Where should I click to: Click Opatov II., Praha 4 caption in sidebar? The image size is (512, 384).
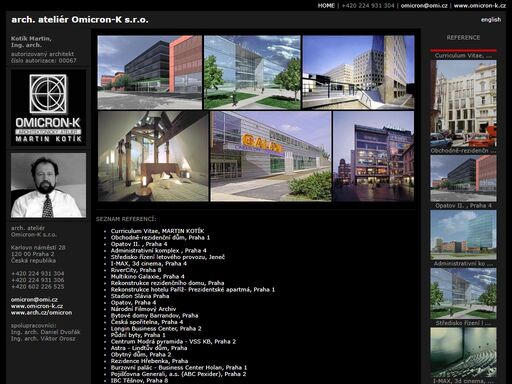pos(463,206)
